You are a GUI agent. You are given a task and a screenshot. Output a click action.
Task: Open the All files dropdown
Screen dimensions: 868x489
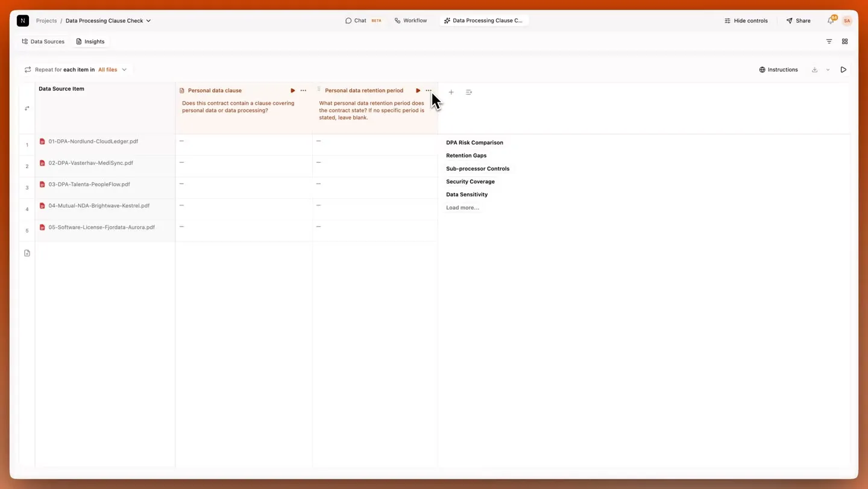tap(113, 70)
